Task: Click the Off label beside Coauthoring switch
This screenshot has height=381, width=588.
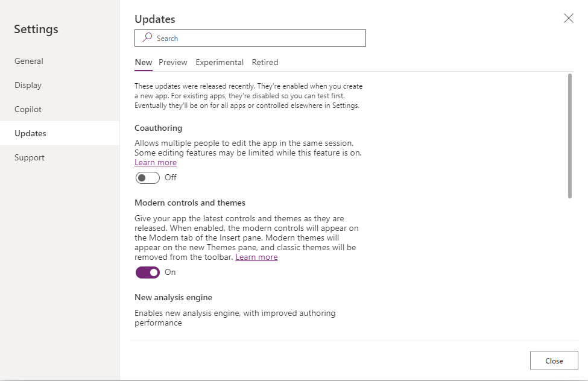Action: [x=170, y=177]
